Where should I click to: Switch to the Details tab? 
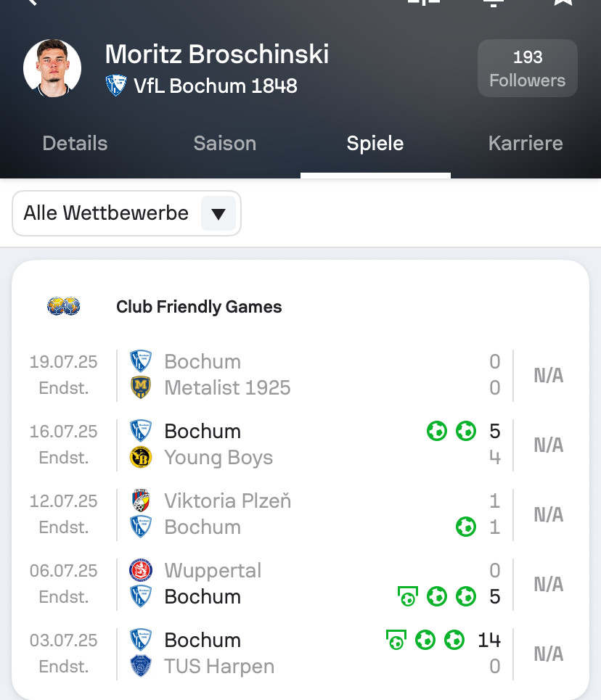click(x=75, y=144)
